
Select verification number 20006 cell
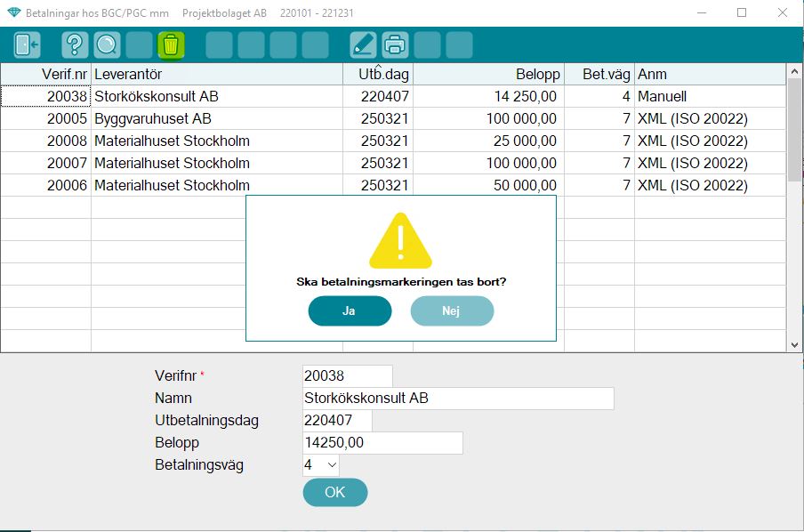point(45,185)
